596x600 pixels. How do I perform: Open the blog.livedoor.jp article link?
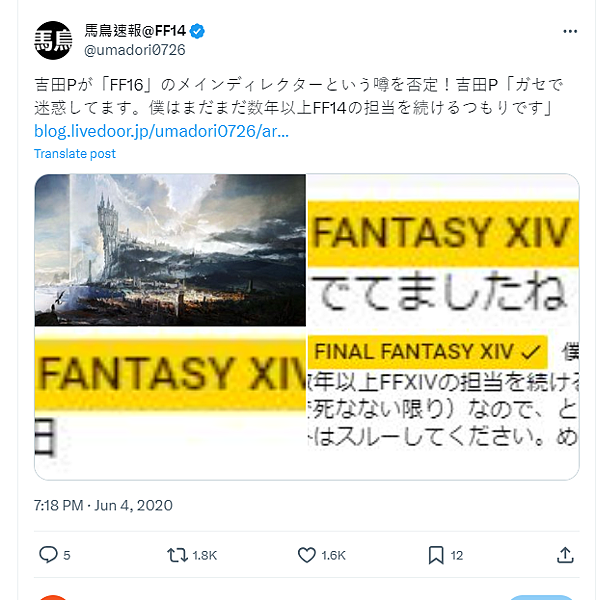(161, 131)
